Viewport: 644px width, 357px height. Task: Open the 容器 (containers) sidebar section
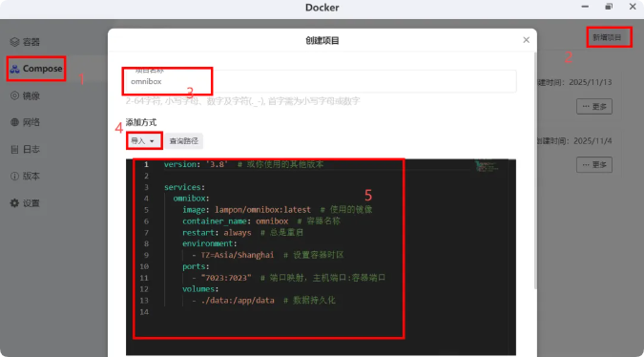(25, 42)
